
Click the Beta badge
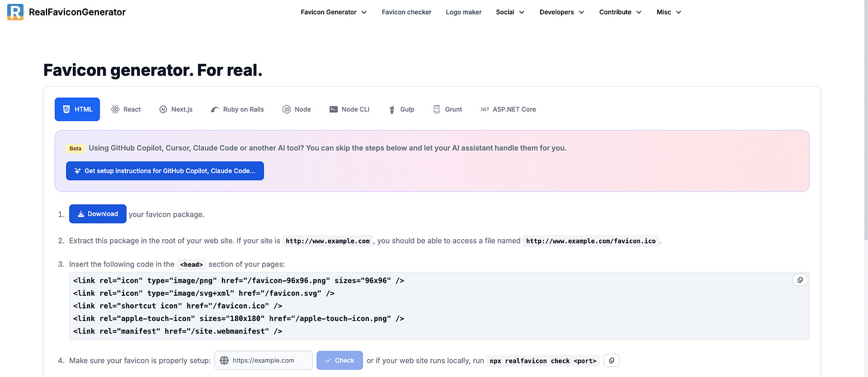[75, 149]
